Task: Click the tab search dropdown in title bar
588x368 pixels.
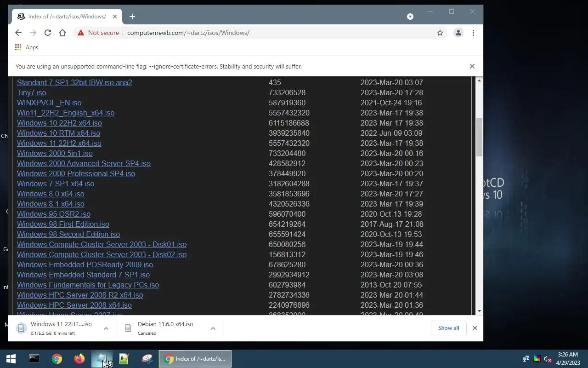Action: click(x=410, y=17)
